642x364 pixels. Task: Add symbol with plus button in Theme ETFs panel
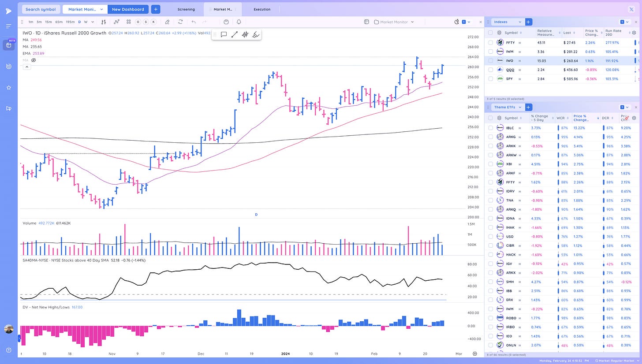click(x=529, y=107)
